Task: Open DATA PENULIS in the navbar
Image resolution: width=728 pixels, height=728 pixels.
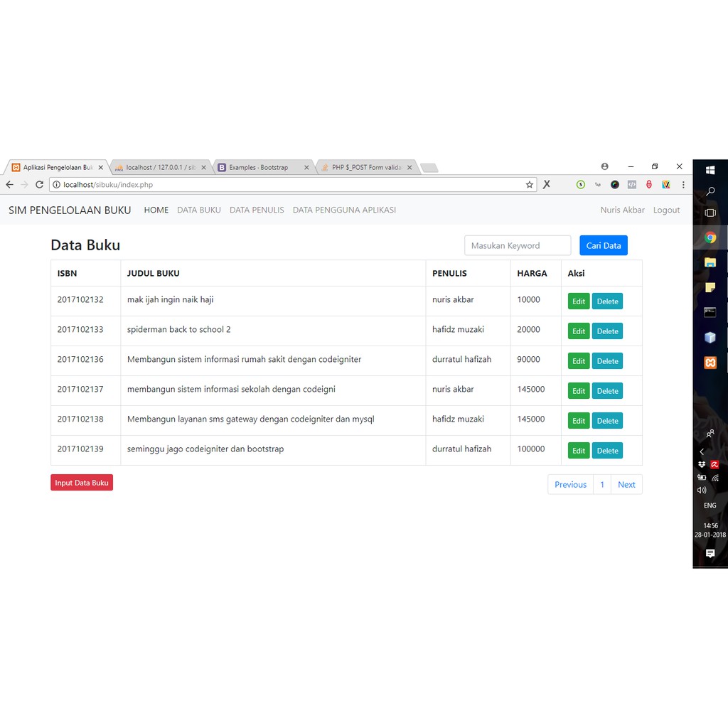Action: coord(257,210)
